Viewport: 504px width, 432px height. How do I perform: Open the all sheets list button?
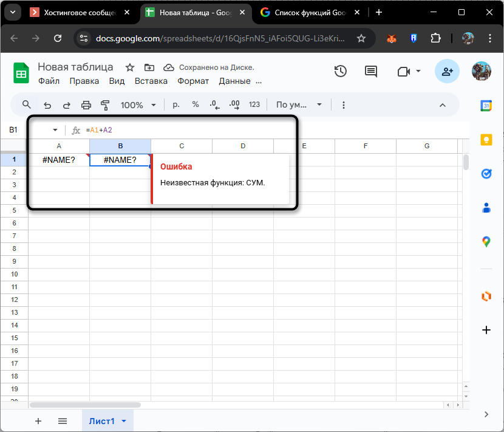pyautogui.click(x=63, y=421)
